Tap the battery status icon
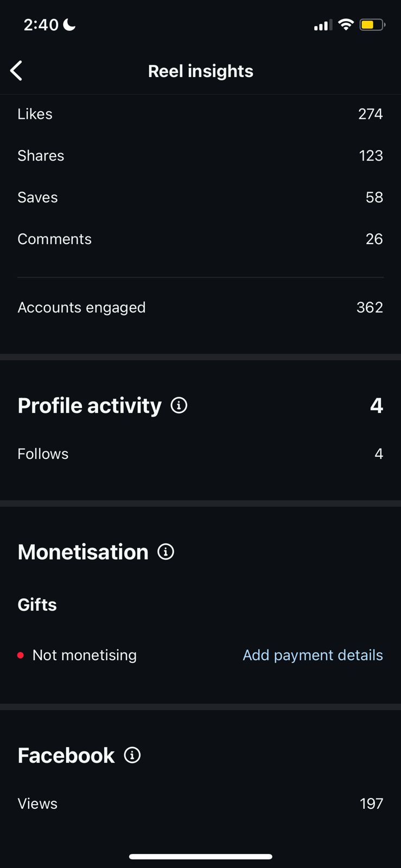 [x=372, y=24]
